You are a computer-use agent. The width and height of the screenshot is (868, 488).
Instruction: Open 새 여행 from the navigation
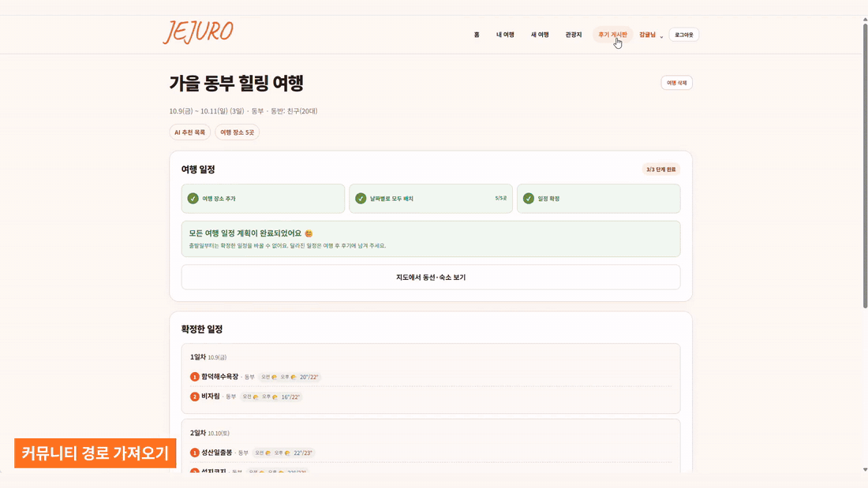[540, 35]
